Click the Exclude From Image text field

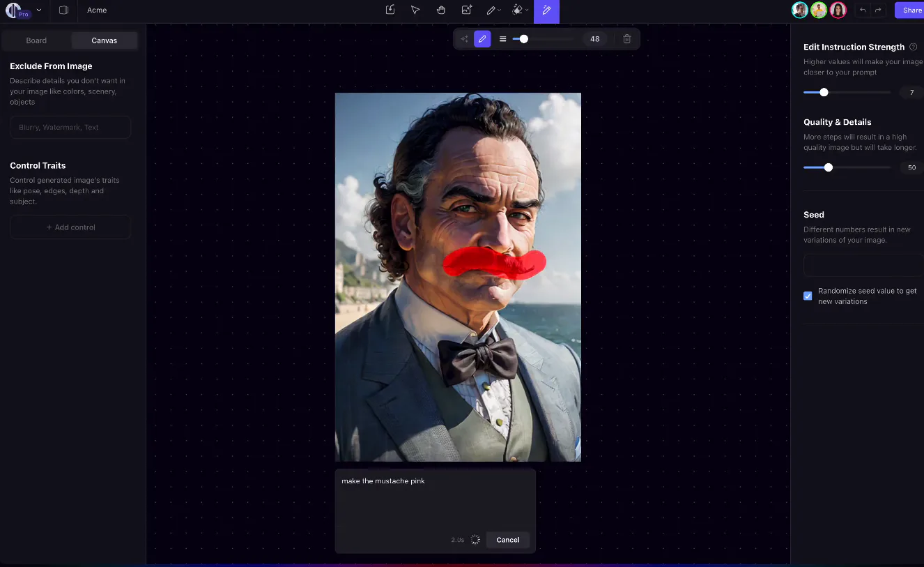click(x=70, y=128)
